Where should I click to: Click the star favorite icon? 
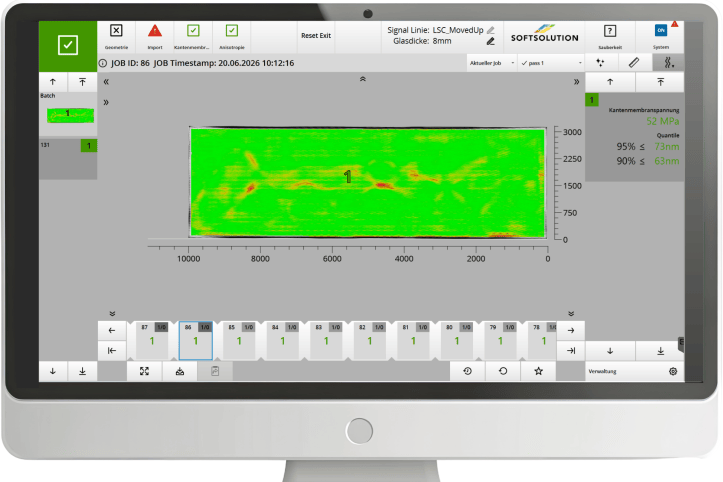point(538,371)
